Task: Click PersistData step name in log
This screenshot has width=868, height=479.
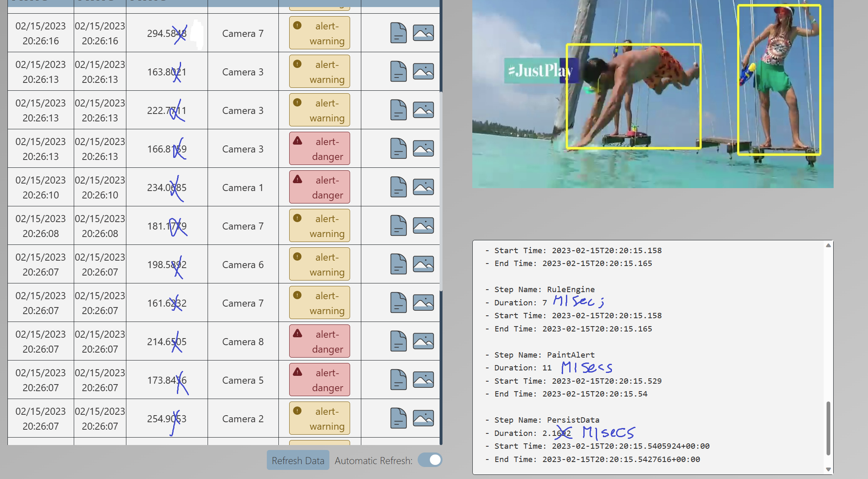Action: (x=573, y=420)
